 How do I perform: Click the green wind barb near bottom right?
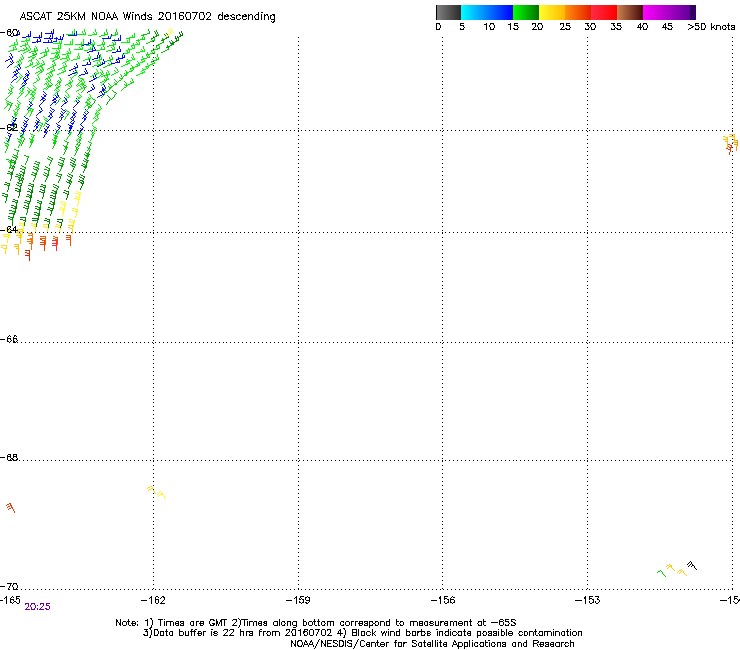point(662,573)
